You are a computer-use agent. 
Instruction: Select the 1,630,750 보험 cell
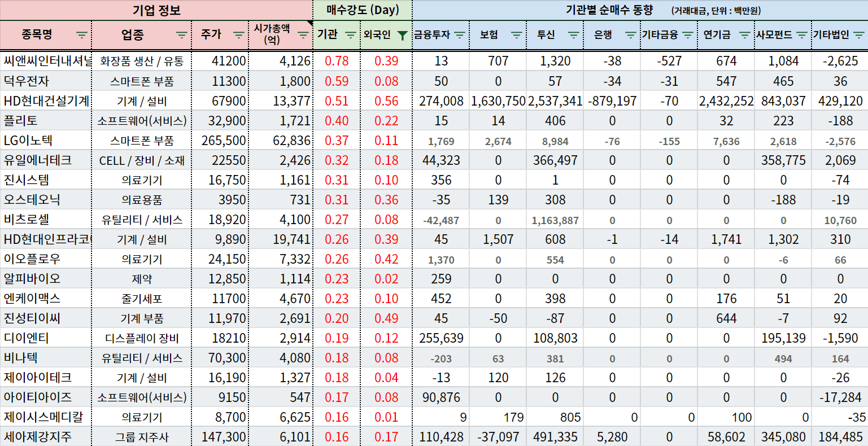click(x=498, y=101)
